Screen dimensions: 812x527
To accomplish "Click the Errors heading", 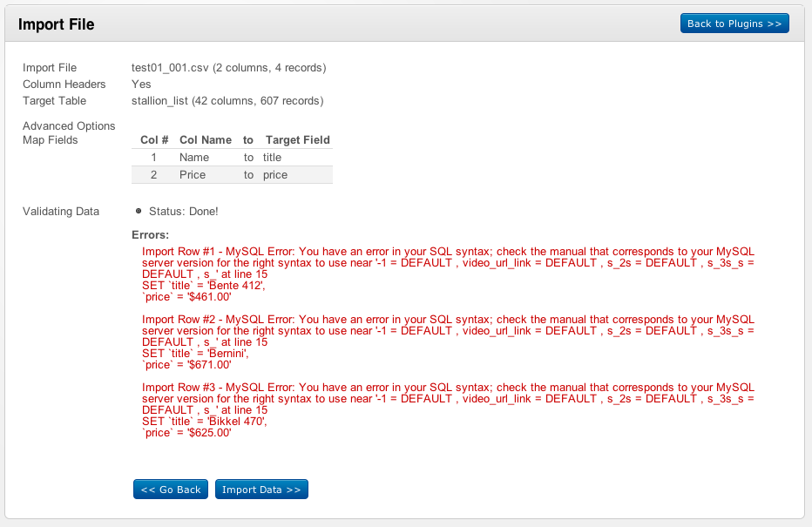I will tap(150, 235).
